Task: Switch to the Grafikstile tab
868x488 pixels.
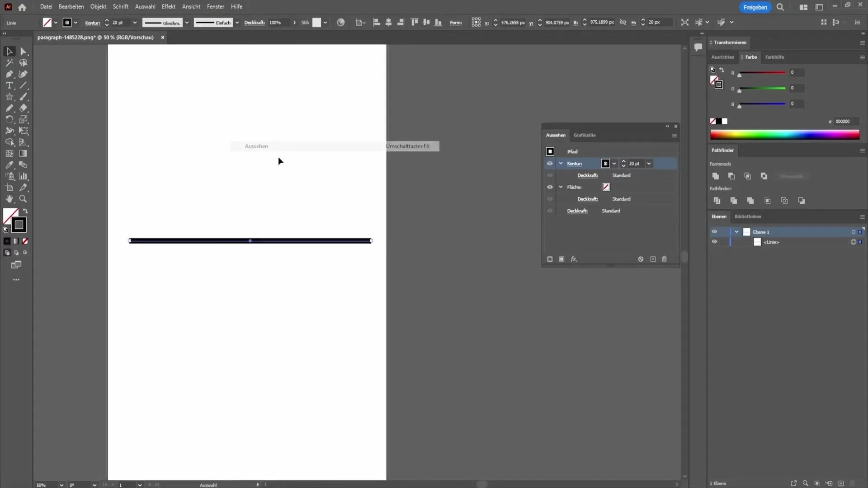Action: tap(584, 135)
